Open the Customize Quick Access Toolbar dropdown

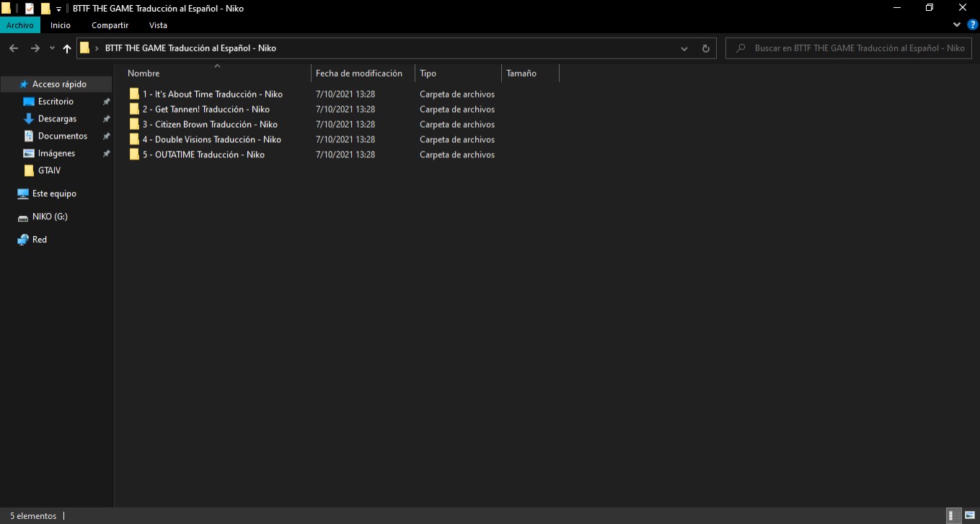tap(58, 9)
